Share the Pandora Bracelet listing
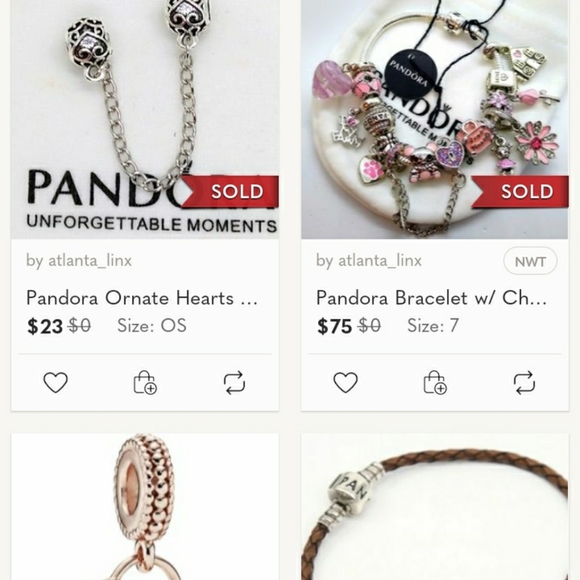The image size is (580, 580). pyautogui.click(x=524, y=382)
